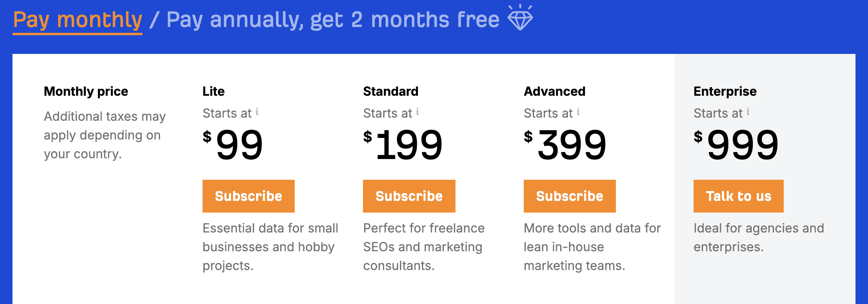This screenshot has height=304, width=868.
Task: Click the Advanced plan info icon
Action: pos(578,112)
